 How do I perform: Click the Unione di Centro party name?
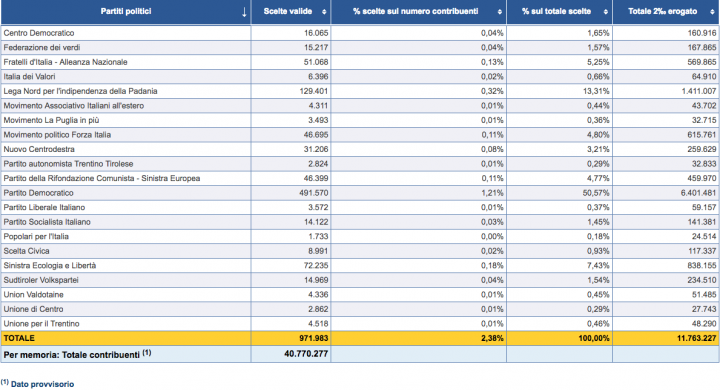[34, 309]
